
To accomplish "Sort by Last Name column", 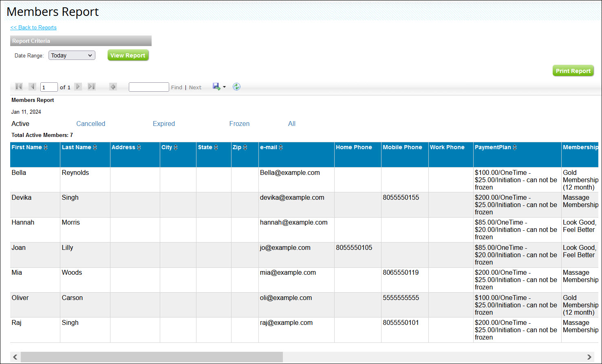I will pyautogui.click(x=95, y=148).
